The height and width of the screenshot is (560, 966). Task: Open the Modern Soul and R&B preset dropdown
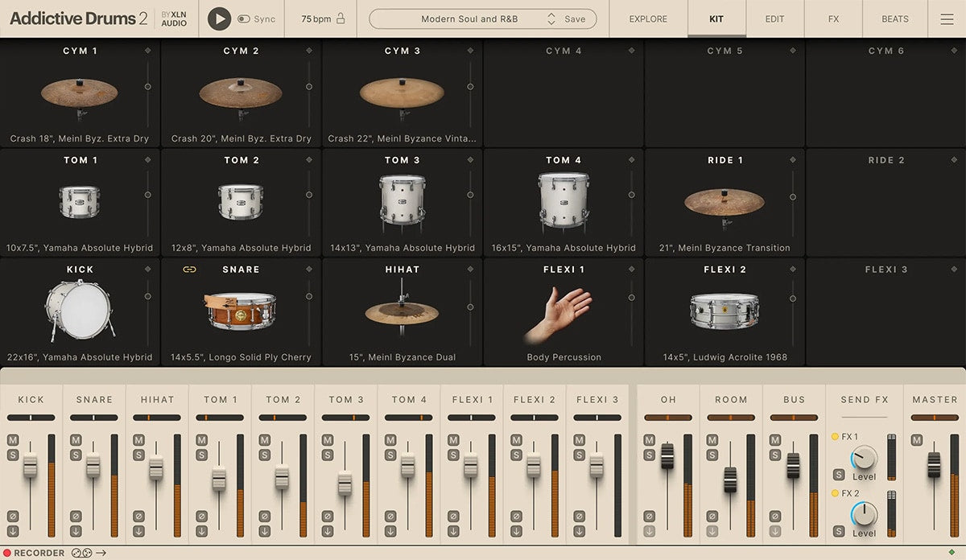pos(469,19)
